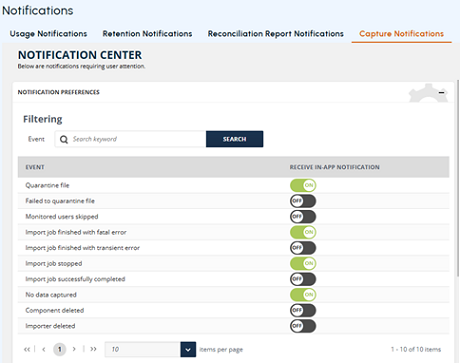Click '1 - 10 of 10 items' text
This screenshot has height=363, width=460.
pos(416,349)
